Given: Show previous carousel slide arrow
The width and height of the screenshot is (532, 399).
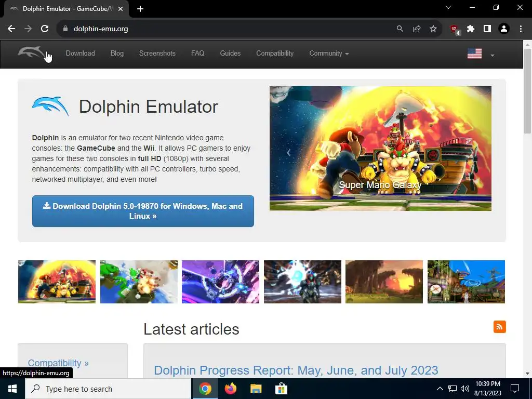Looking at the screenshot, I should click(x=289, y=153).
